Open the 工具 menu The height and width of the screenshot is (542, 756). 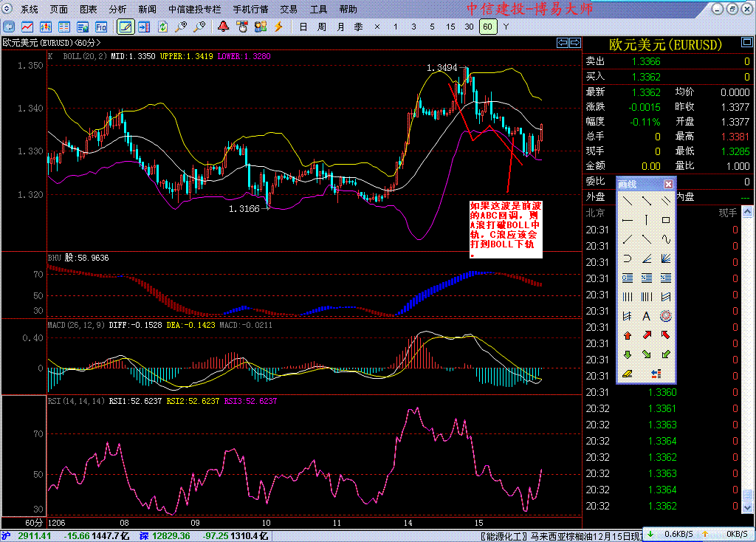tap(318, 9)
